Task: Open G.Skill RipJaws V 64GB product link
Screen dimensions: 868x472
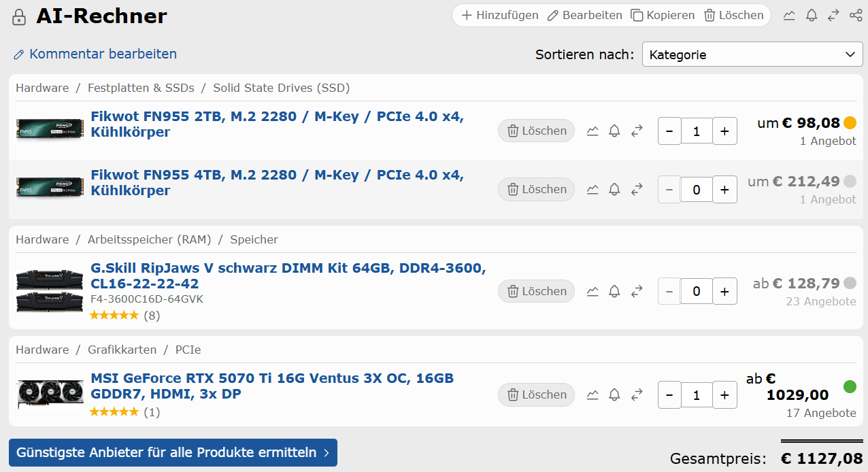Action: pyautogui.click(x=288, y=275)
